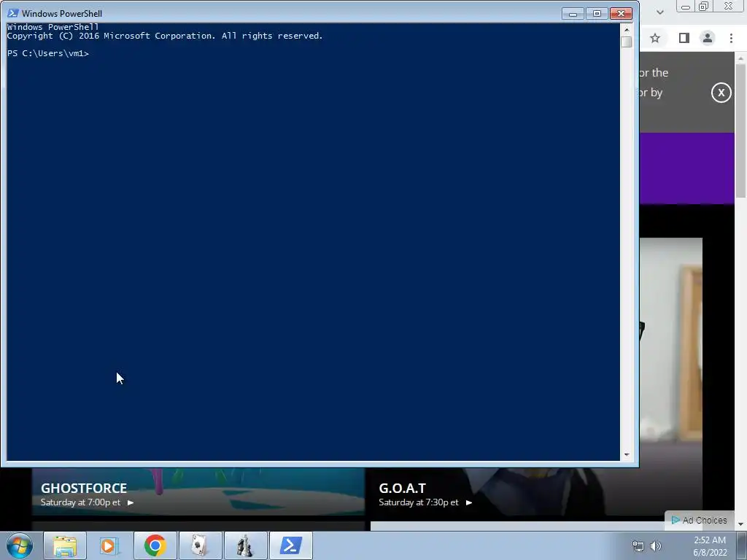
Task: Click the PowerShell scrollbar thumb
Action: tap(627, 42)
